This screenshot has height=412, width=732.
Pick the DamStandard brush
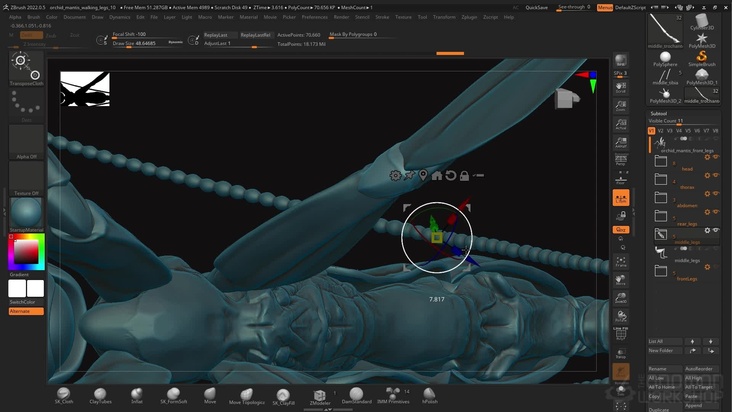point(357,395)
